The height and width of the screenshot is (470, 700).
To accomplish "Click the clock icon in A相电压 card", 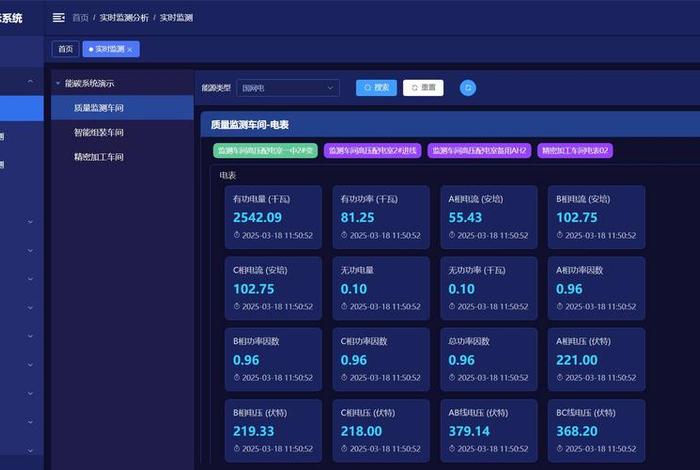I will pyautogui.click(x=560, y=378).
